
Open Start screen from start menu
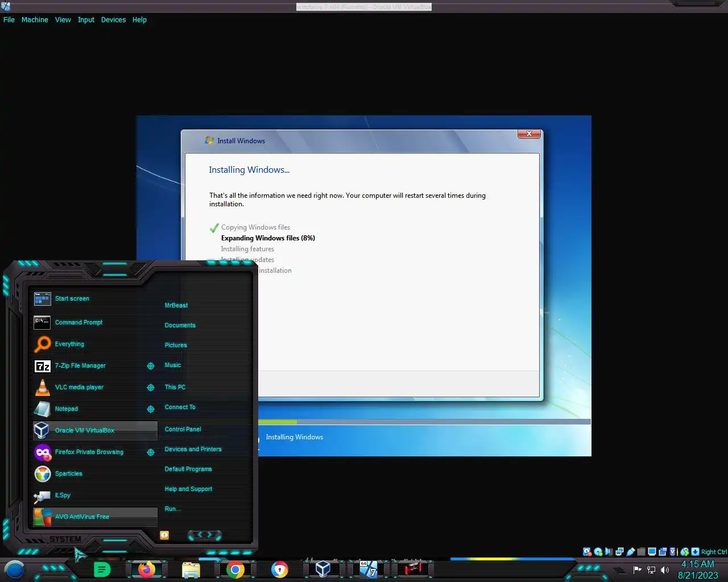(x=95, y=298)
